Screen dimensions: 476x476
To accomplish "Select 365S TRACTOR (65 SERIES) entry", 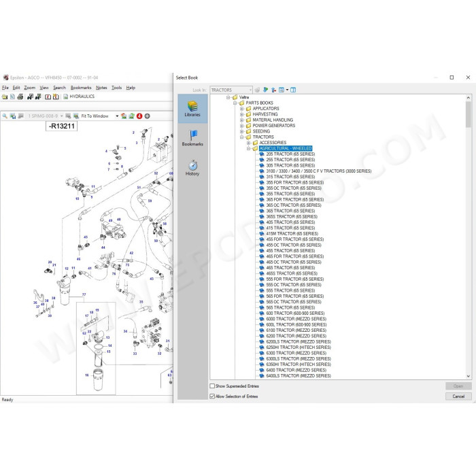I will pos(292,217).
